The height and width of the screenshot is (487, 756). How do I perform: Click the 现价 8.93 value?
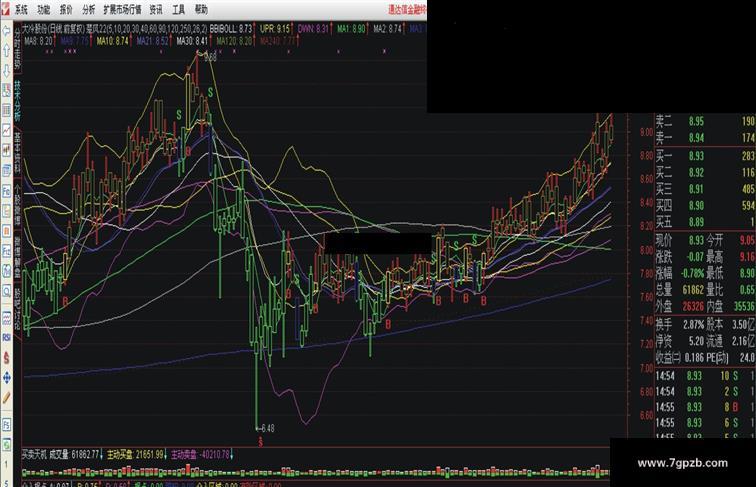[696, 240]
